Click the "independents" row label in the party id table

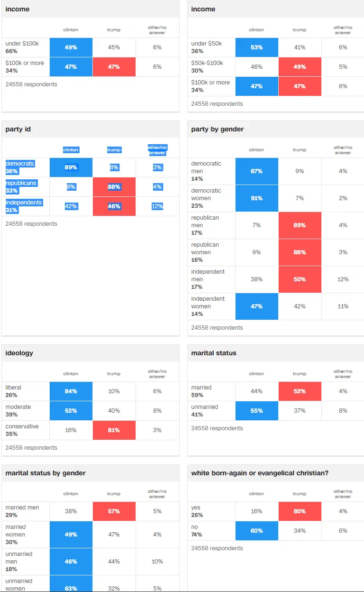tap(24, 203)
